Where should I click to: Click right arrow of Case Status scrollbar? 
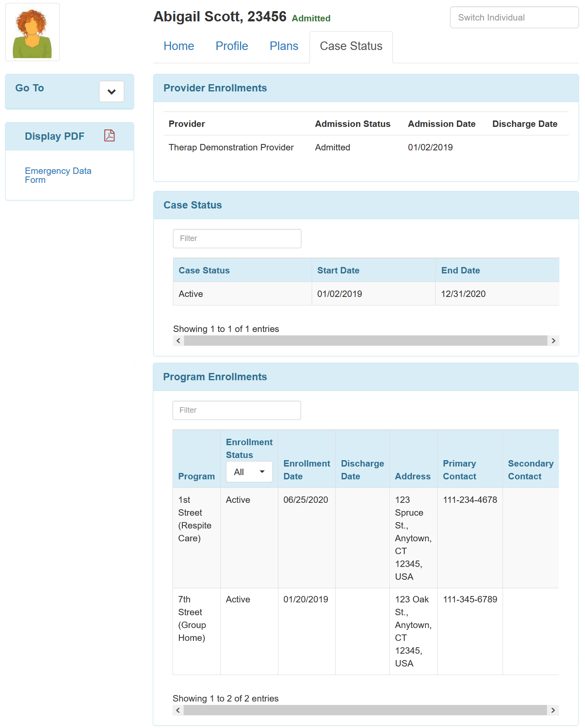tap(553, 341)
